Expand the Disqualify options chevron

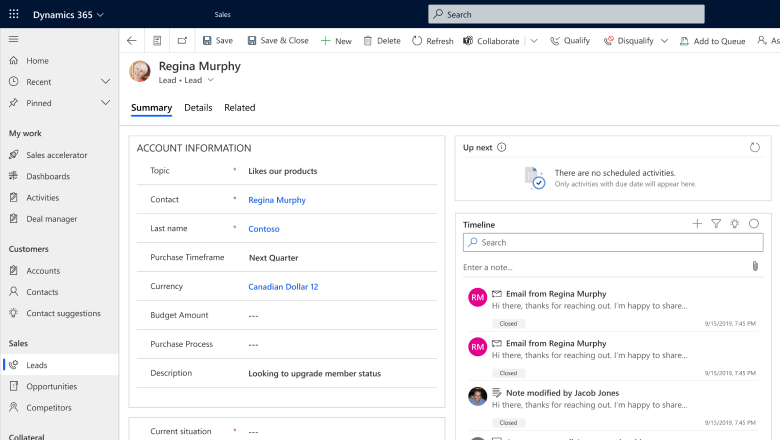click(x=664, y=41)
